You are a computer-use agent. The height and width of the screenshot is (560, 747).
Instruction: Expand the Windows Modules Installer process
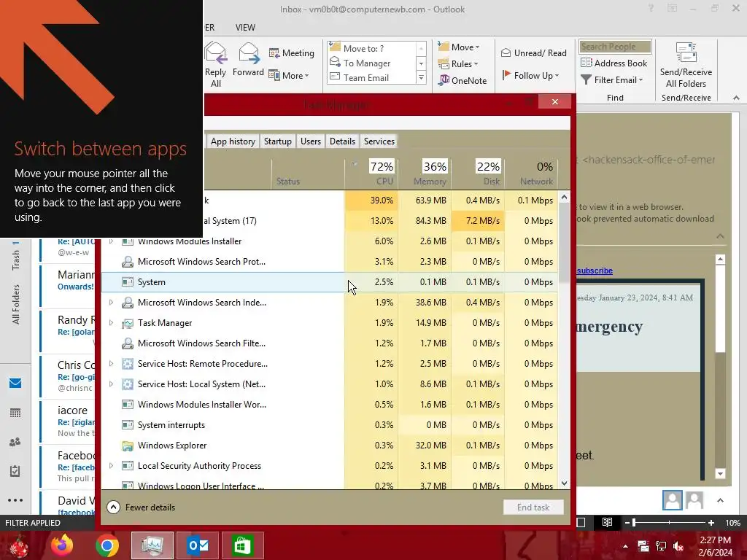point(111,241)
